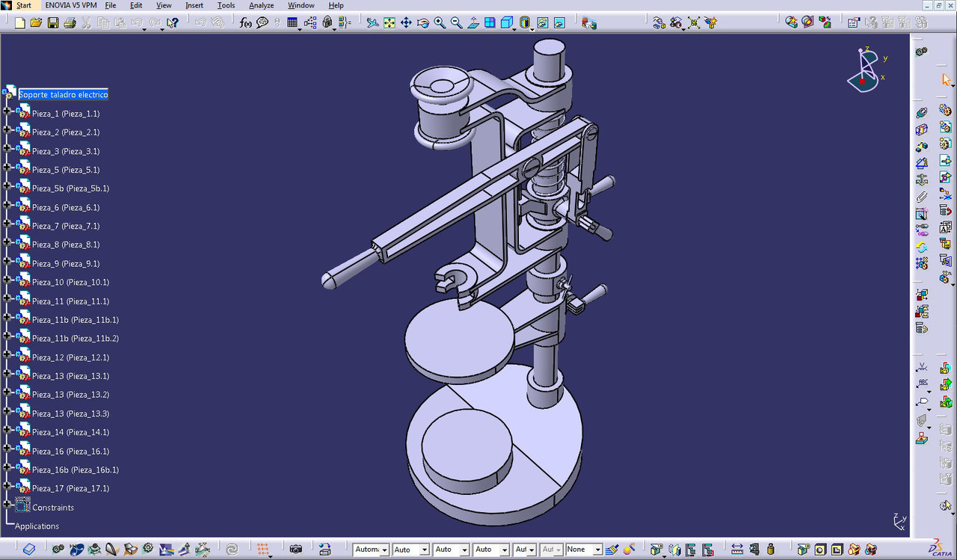Click Fit All In icon
957x560 pixels.
(x=390, y=23)
